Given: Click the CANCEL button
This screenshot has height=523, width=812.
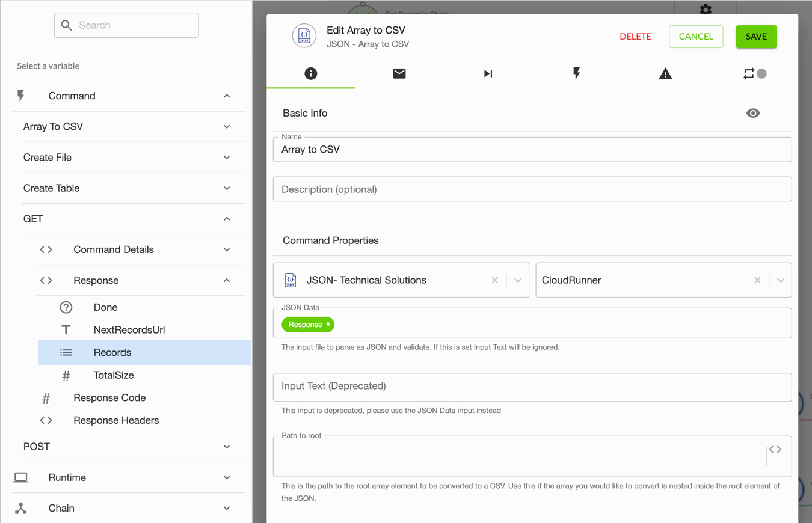Looking at the screenshot, I should pos(696,37).
